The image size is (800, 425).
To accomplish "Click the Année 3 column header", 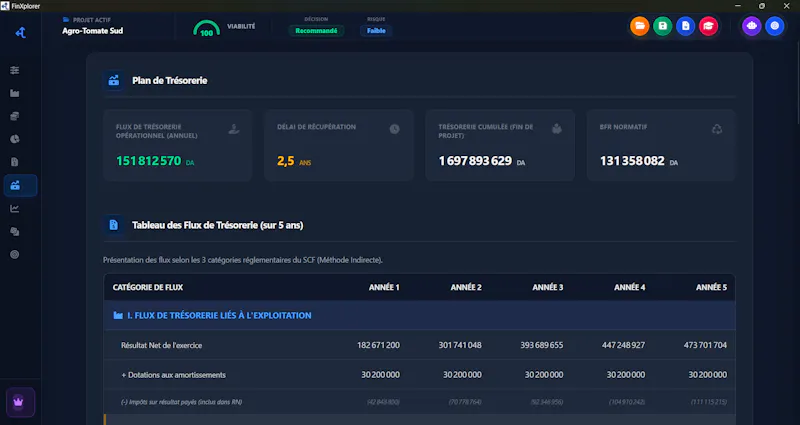I will (x=548, y=287).
